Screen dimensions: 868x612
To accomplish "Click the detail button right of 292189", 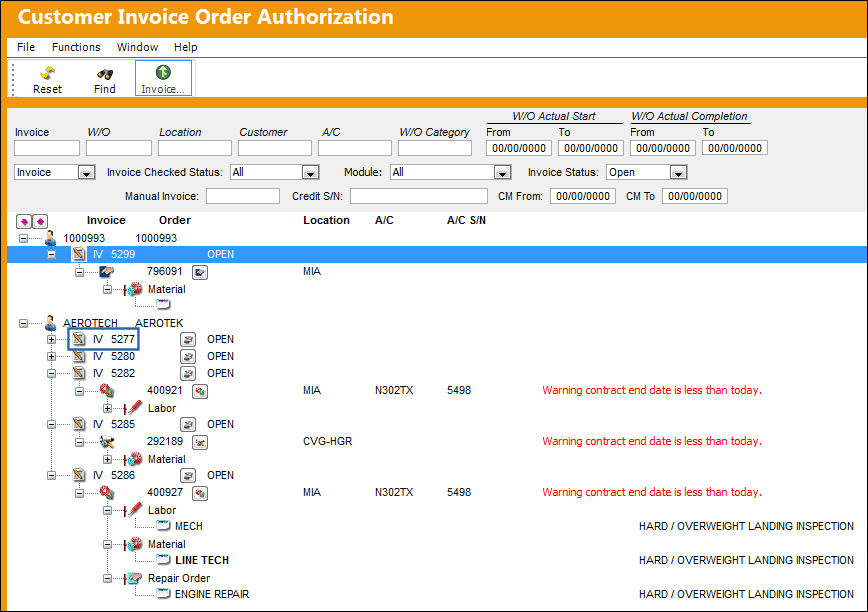I will tap(200, 442).
